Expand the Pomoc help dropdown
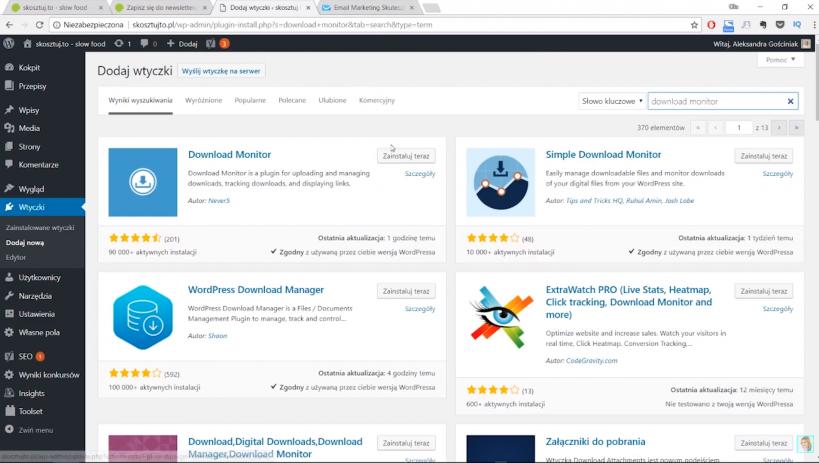The height and width of the screenshot is (463, 819). pos(780,60)
